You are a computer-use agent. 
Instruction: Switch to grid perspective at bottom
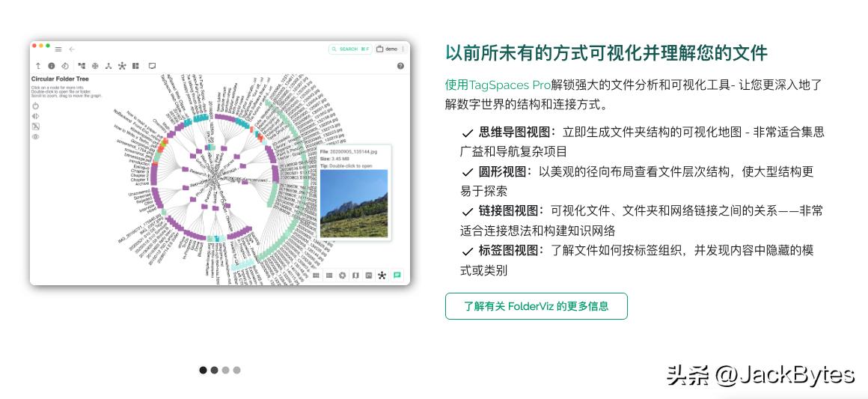click(x=316, y=275)
